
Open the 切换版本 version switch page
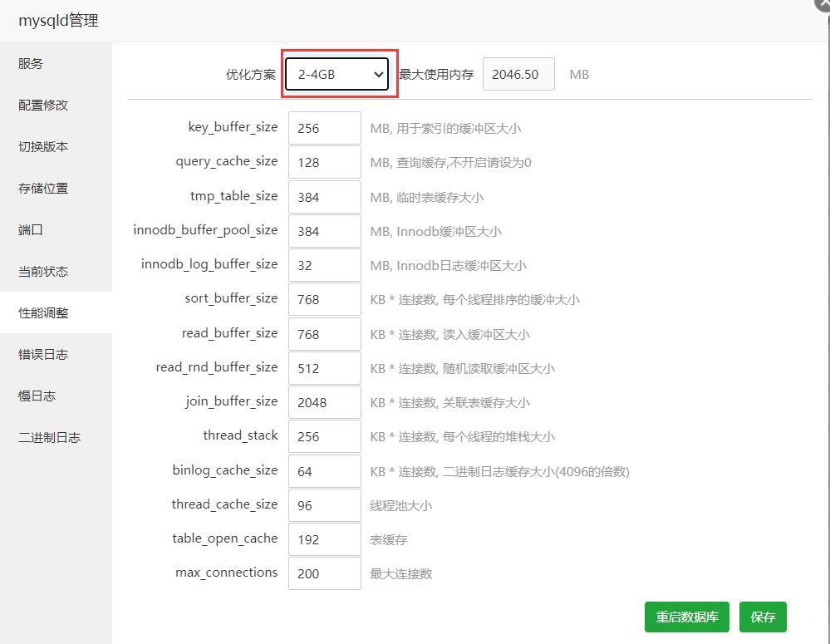[x=42, y=146]
